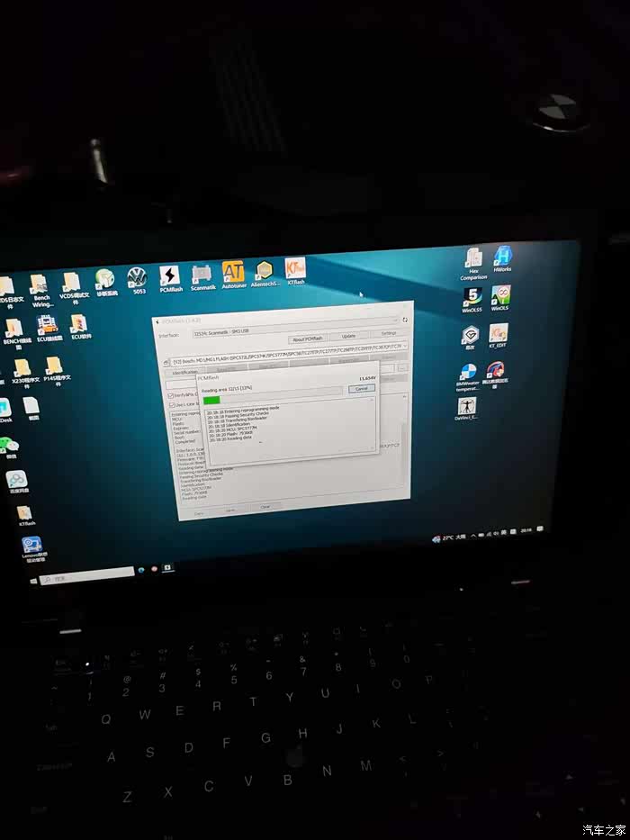Click the Clear log button
630x840 pixels.
[x=265, y=507]
